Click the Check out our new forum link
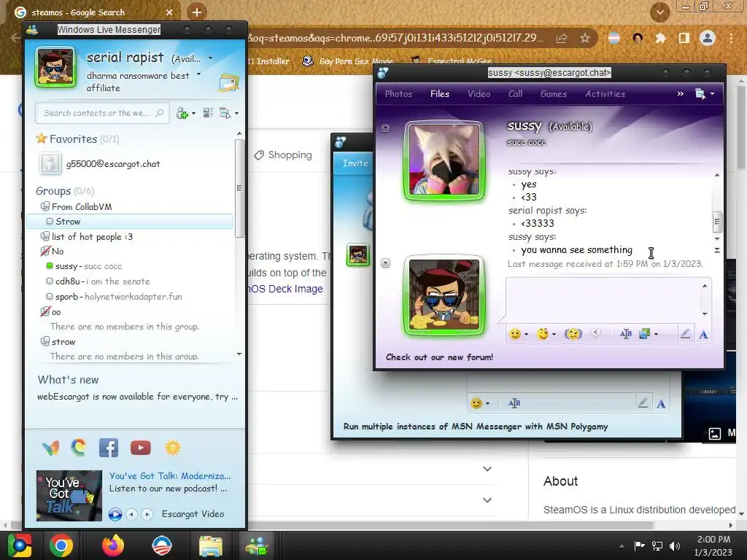The height and width of the screenshot is (560, 747). 439,357
